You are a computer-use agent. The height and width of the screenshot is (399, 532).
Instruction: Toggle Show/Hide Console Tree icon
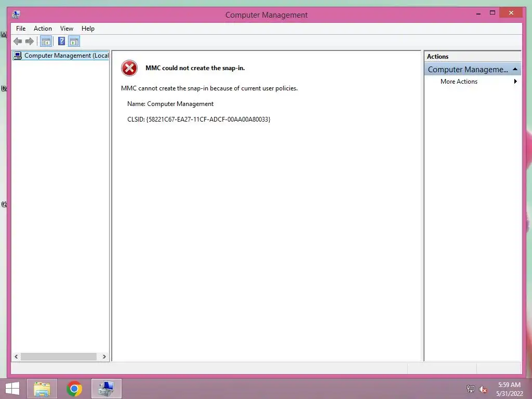(46, 42)
